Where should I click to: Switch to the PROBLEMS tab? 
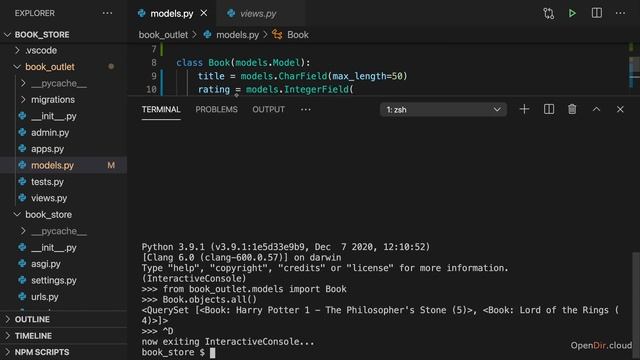[216, 109]
